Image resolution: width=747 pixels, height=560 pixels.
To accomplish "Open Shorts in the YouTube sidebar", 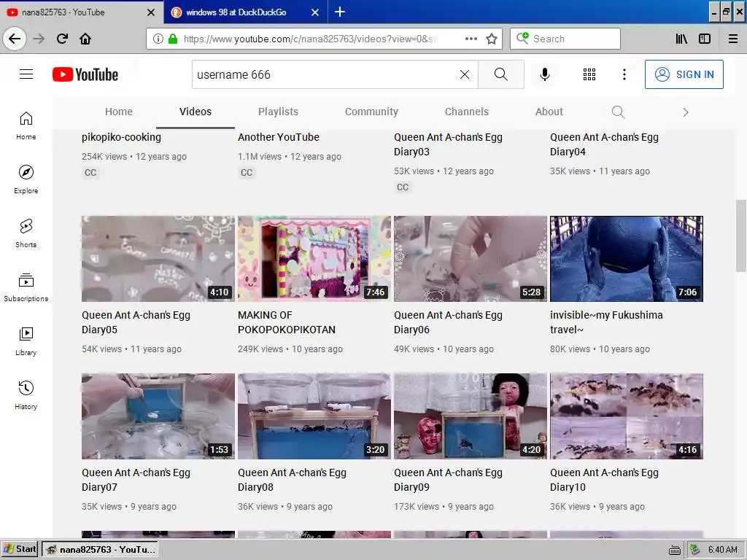I will [26, 233].
